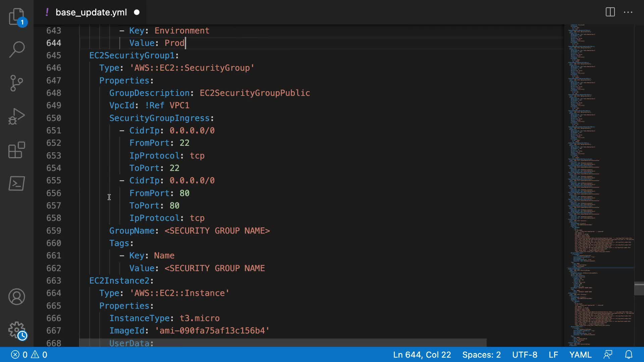
Task: Change indentation via Spaces: 2
Action: coord(481,355)
